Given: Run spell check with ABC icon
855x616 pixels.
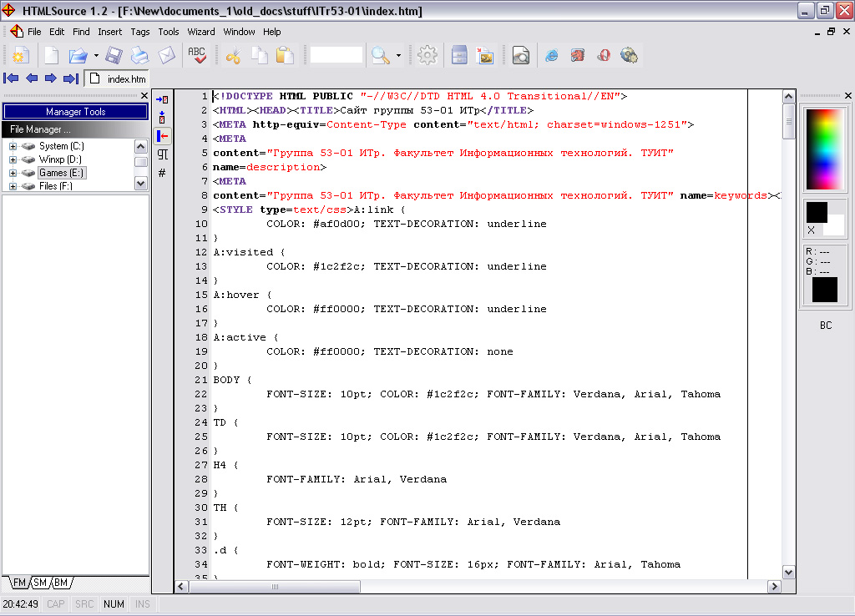Looking at the screenshot, I should tap(197, 56).
